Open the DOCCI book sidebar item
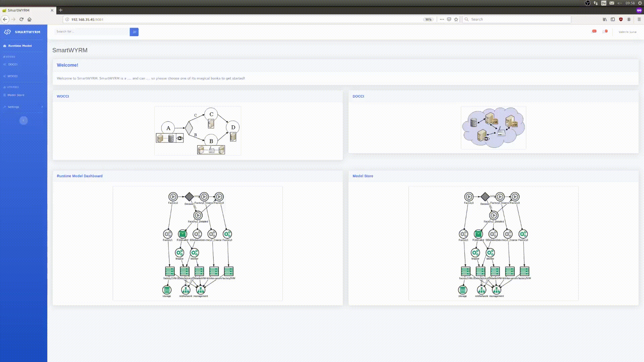Image resolution: width=644 pixels, height=362 pixels. [x=13, y=64]
